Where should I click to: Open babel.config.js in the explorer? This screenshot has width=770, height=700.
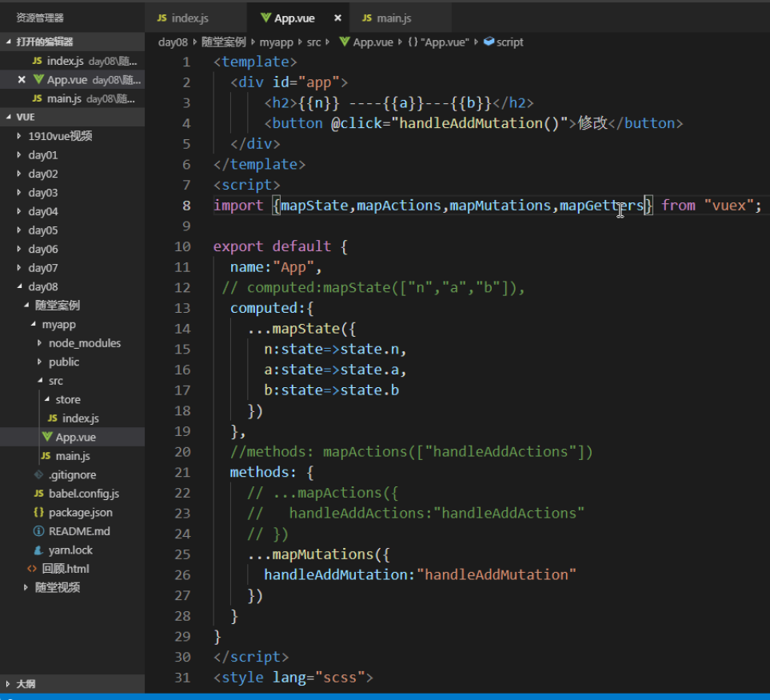pyautogui.click(x=72, y=494)
